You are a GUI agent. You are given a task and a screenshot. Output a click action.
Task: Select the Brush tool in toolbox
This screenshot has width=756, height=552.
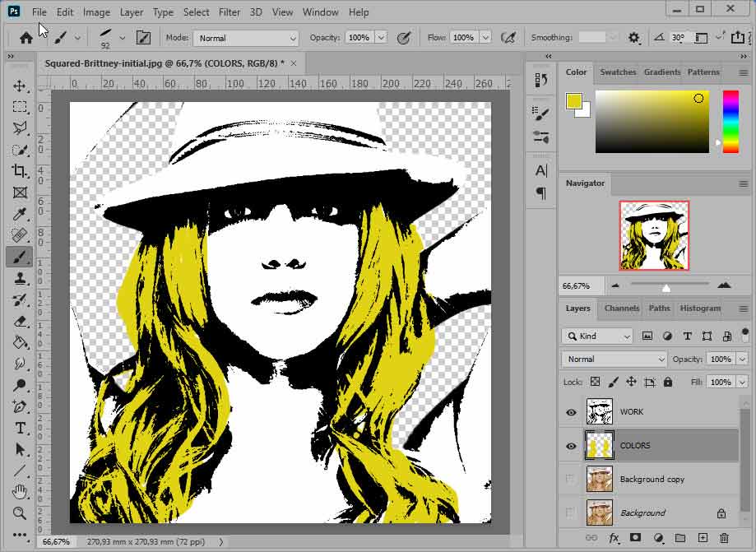click(x=19, y=257)
